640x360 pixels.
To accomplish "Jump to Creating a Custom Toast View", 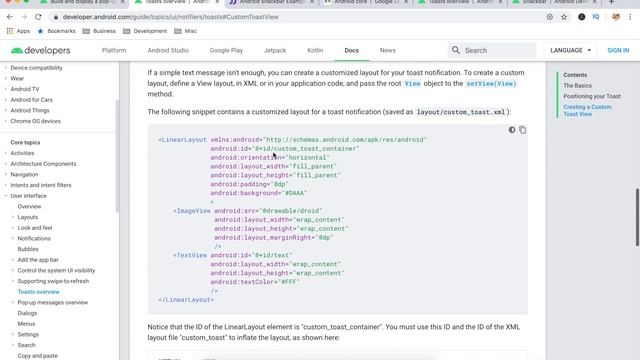I will click(587, 110).
